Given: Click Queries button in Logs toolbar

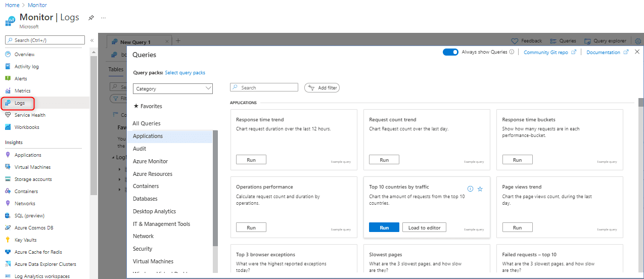Looking at the screenshot, I should tap(563, 41).
